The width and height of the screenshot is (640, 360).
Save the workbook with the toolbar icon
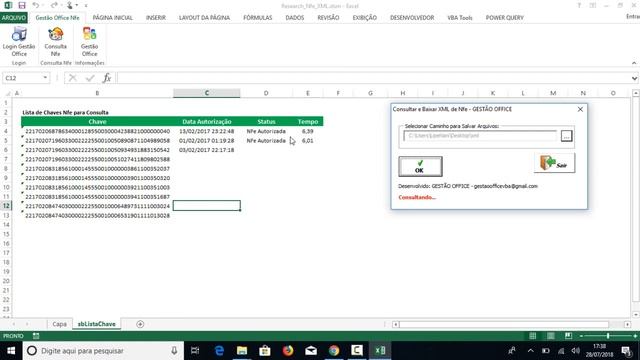point(22,5)
